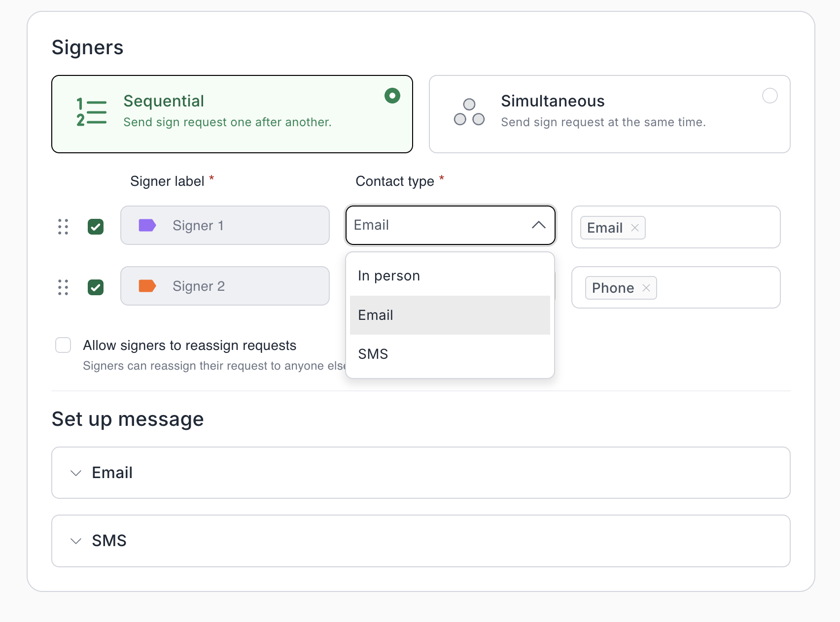Enable Allow signers to reassign requests
Viewport: 840px width, 622px height.
point(63,345)
